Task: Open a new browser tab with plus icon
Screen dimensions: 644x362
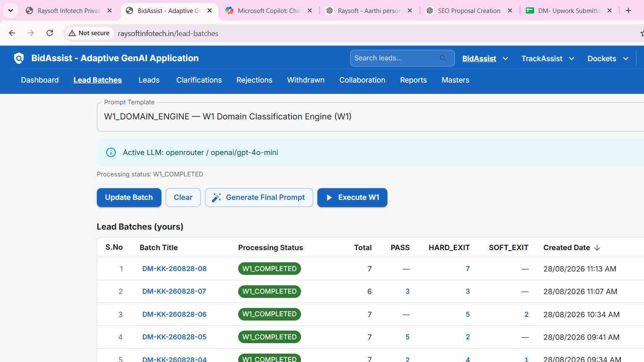Action: tap(628, 10)
